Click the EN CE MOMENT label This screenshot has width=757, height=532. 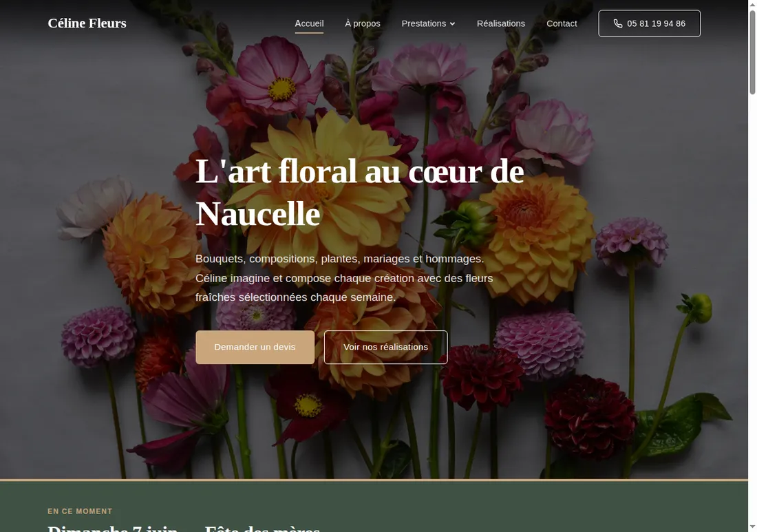click(x=80, y=511)
